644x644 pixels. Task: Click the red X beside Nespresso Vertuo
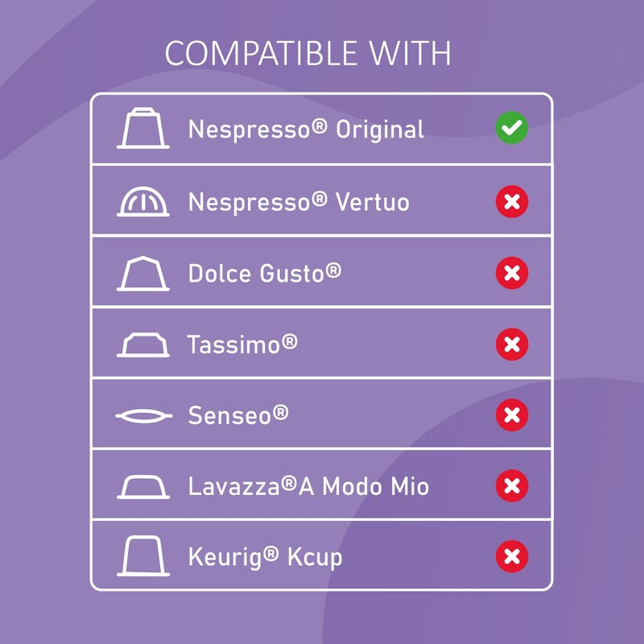511,201
